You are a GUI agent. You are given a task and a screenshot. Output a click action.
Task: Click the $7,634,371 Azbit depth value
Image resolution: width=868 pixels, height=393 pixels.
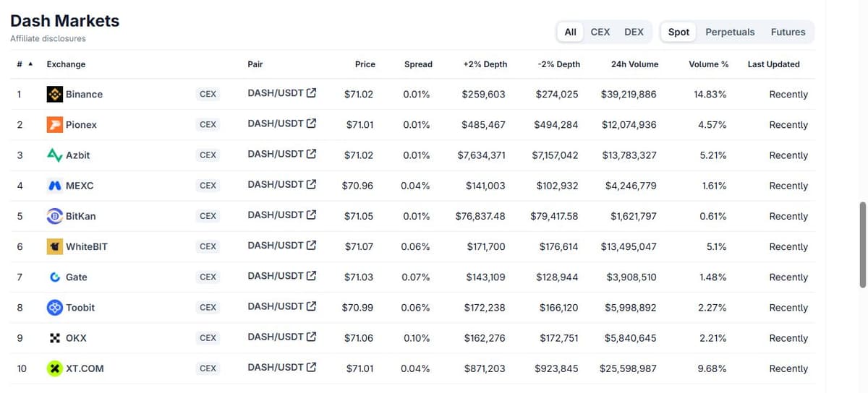[x=482, y=155]
